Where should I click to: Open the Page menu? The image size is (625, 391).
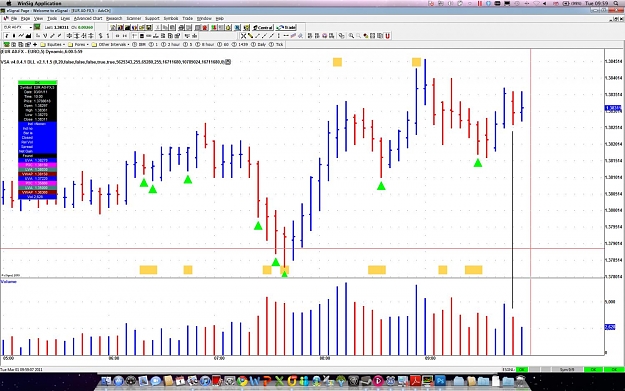[25, 18]
